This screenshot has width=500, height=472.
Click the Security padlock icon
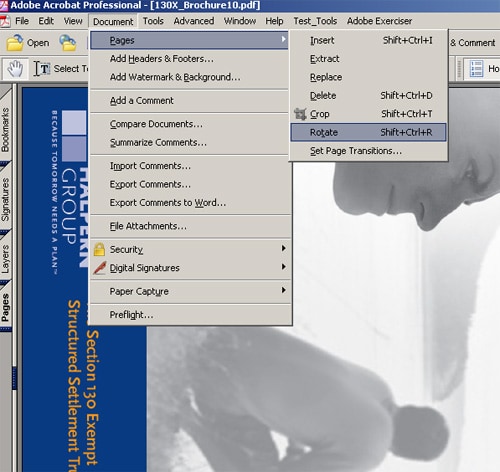coord(99,249)
